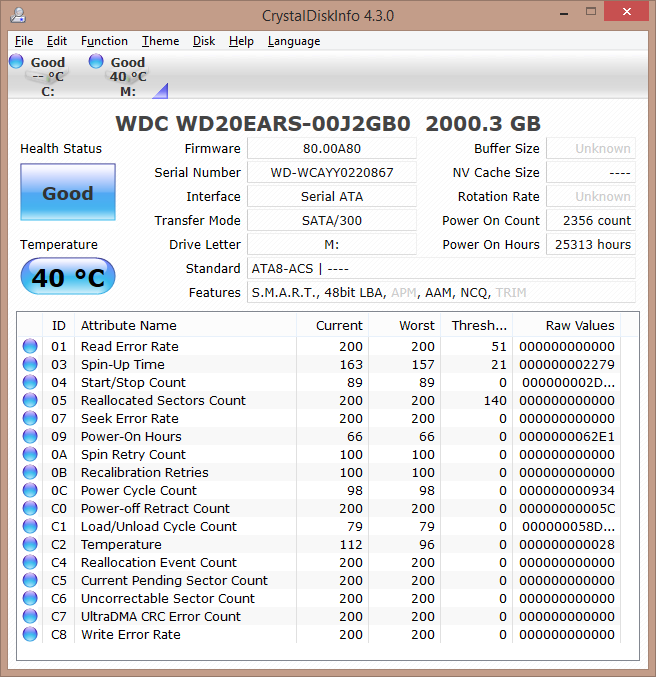
Task: Click status orb for Read Error Rate
Action: 30,346
